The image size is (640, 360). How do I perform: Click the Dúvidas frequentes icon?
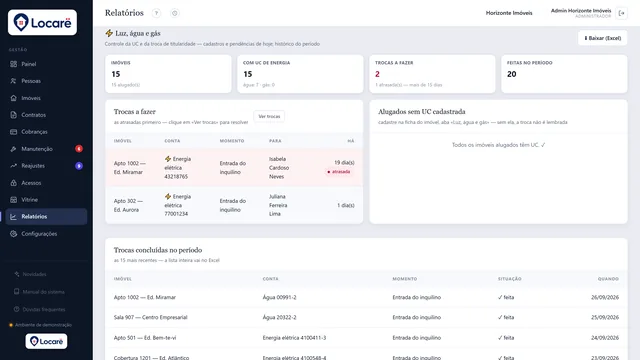click(17, 309)
